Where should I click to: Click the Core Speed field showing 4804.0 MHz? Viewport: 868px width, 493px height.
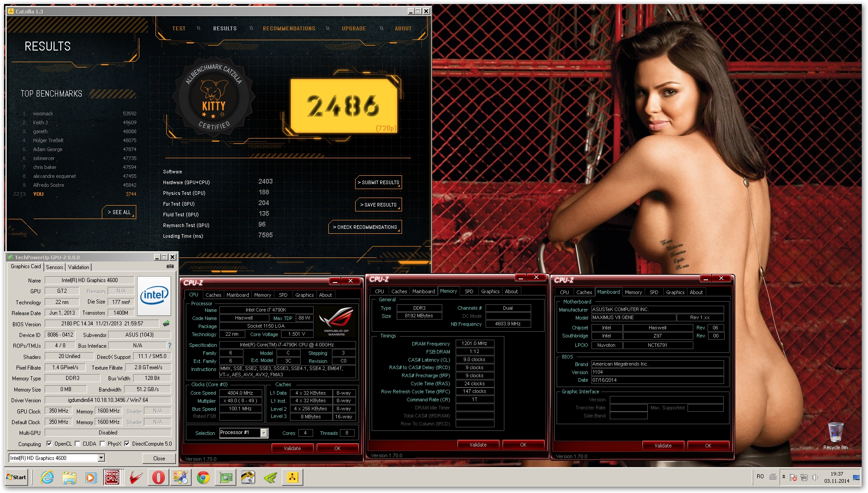point(240,393)
